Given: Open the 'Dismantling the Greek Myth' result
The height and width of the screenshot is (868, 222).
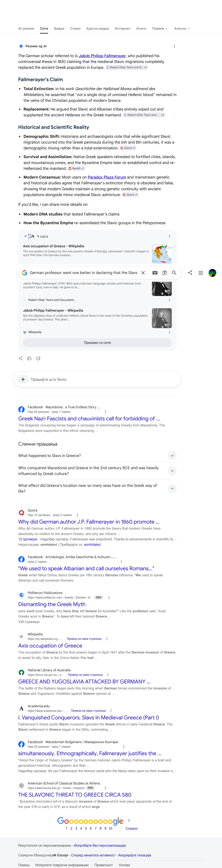Looking at the screenshot, I should pyautogui.click(x=52, y=604).
